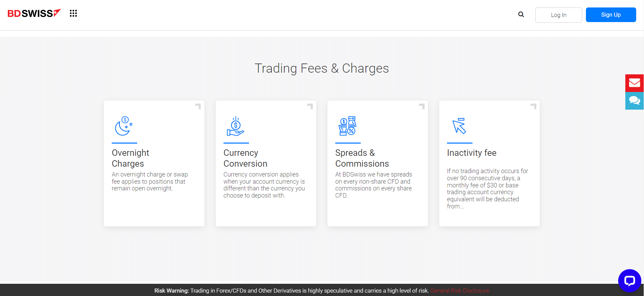Open the Inactivity fee card title
Image resolution: width=644 pixels, height=296 pixels.
(472, 153)
